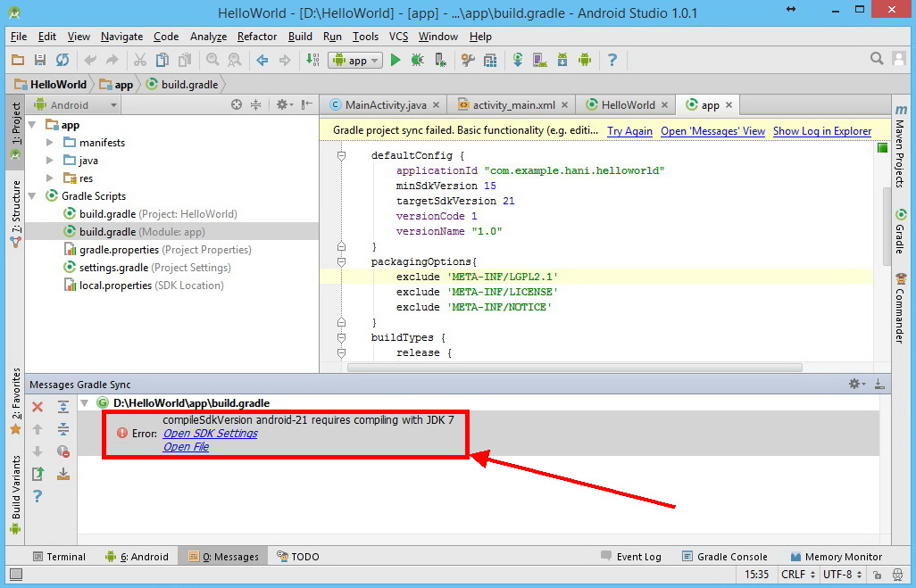
Task: Open Project Structure icon
Action: click(490, 60)
